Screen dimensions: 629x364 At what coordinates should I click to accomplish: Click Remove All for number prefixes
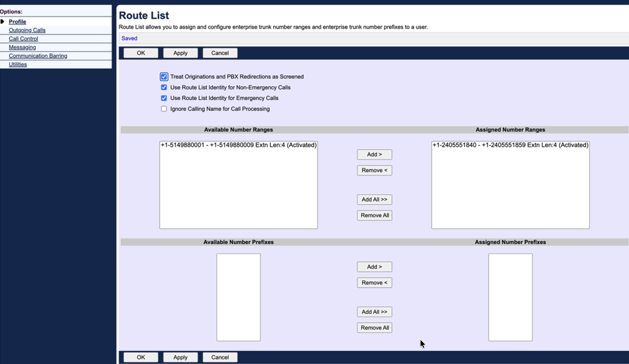374,328
